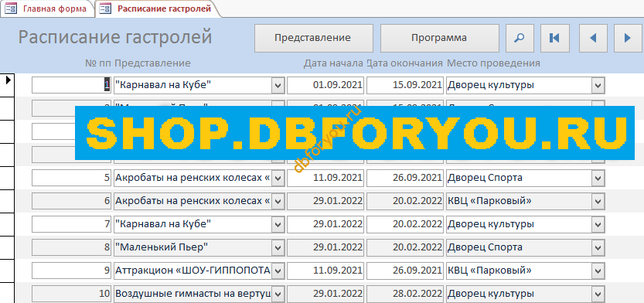Click Дворец Спорта in row 8
Image resolution: width=644 pixels, height=303 pixels.
[x=485, y=247]
